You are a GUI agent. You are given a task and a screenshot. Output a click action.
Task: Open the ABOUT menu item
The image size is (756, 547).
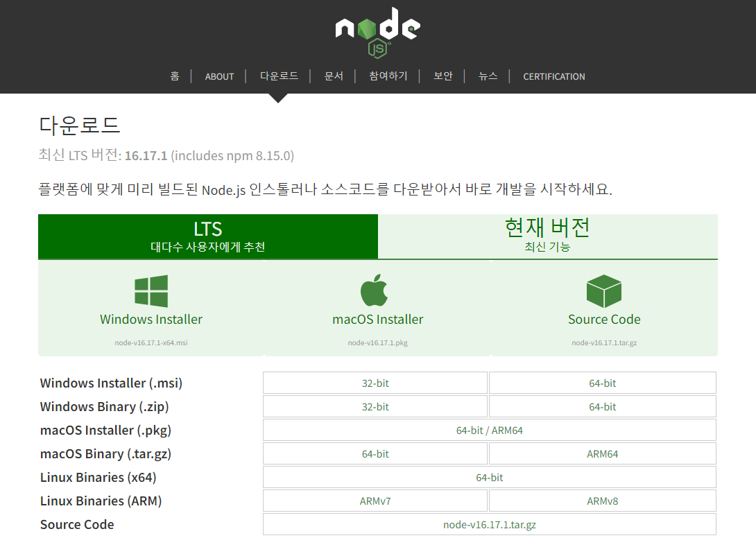(219, 76)
